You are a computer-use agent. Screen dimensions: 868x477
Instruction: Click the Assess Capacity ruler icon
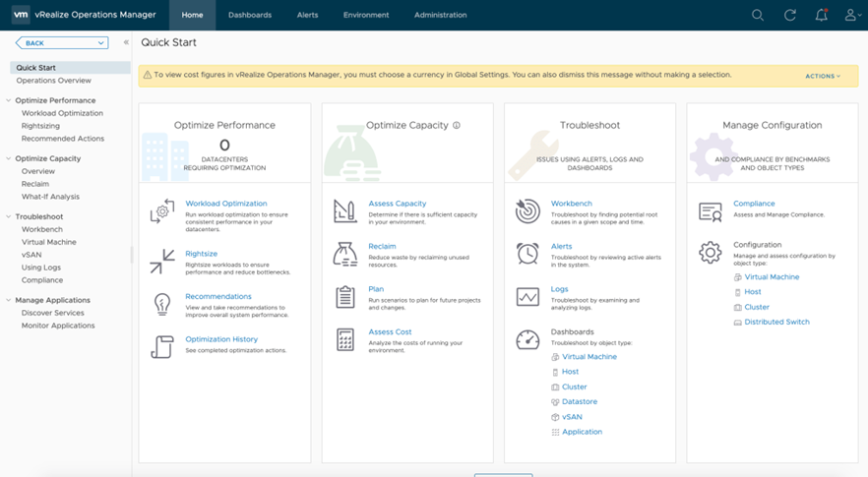click(344, 211)
